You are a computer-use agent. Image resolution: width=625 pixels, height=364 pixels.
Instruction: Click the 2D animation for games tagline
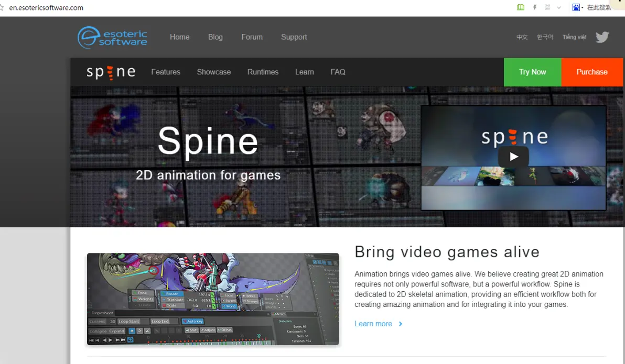pyautogui.click(x=208, y=175)
